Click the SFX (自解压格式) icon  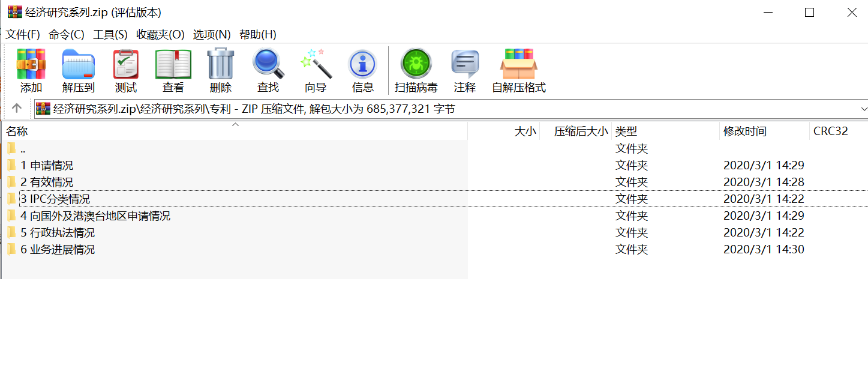pyautogui.click(x=519, y=64)
